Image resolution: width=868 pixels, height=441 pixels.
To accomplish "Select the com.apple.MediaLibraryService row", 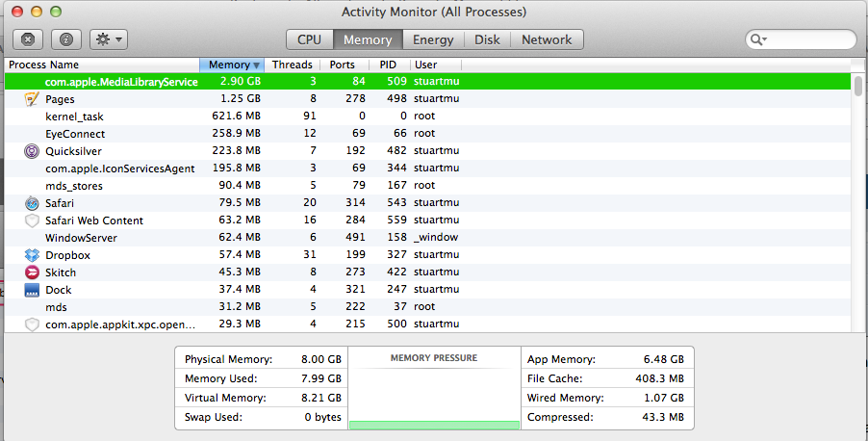I will [x=427, y=82].
